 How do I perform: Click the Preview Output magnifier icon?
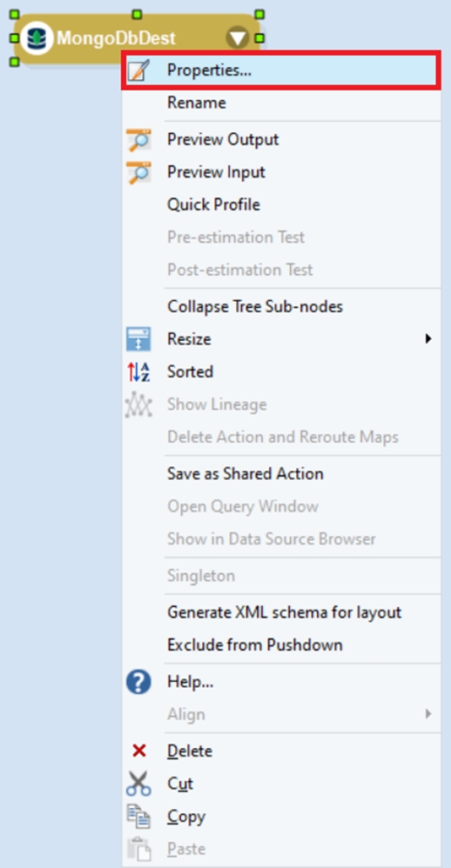(x=138, y=139)
